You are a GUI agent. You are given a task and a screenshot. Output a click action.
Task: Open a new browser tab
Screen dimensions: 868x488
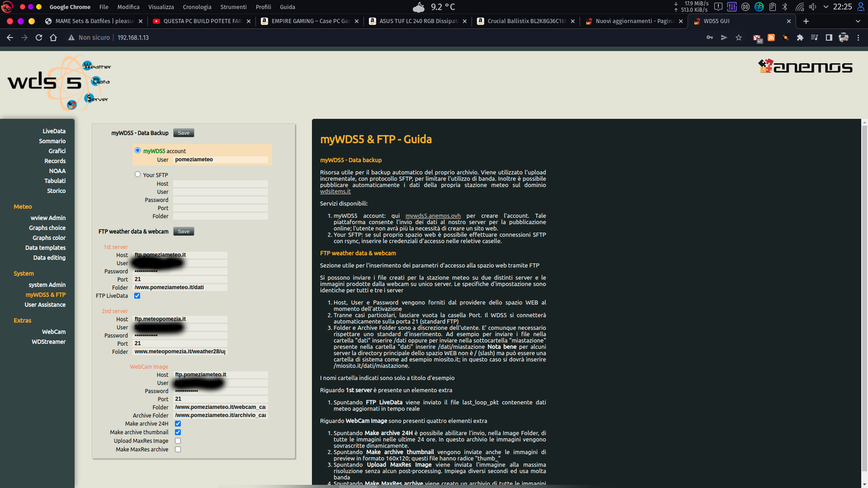806,21
